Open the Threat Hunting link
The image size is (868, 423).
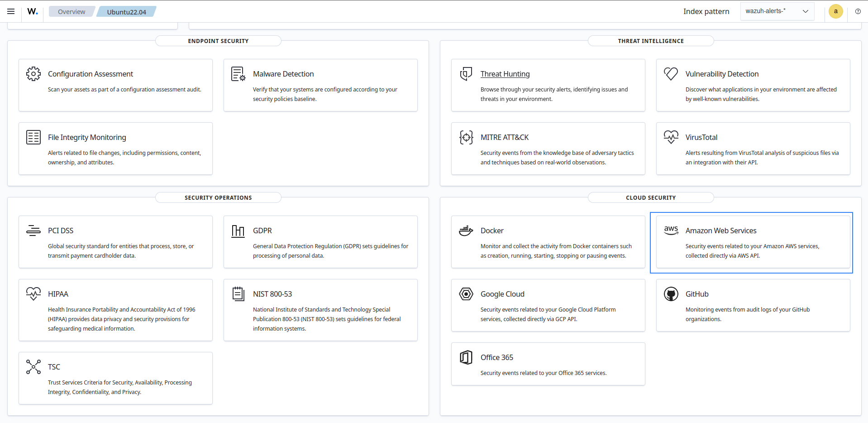click(505, 74)
